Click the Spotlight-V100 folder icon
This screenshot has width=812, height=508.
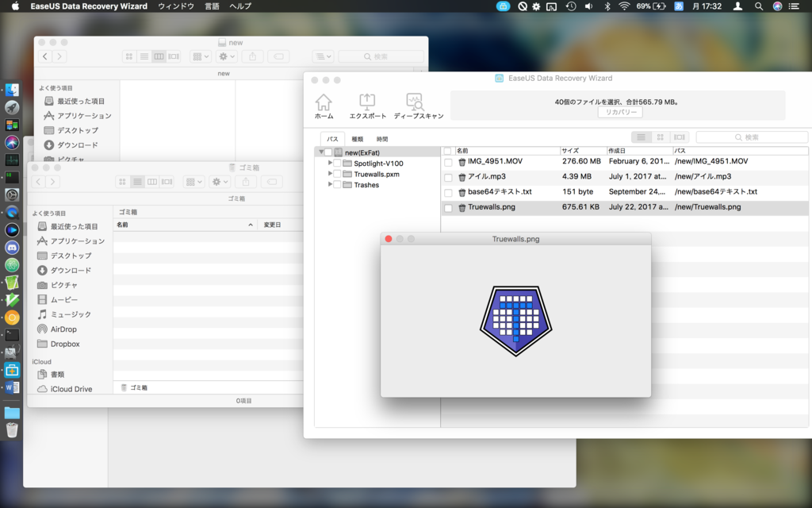coord(347,164)
